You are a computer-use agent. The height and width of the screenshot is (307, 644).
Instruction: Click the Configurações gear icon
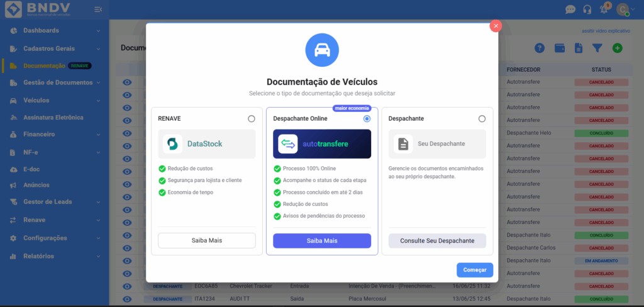(x=13, y=238)
